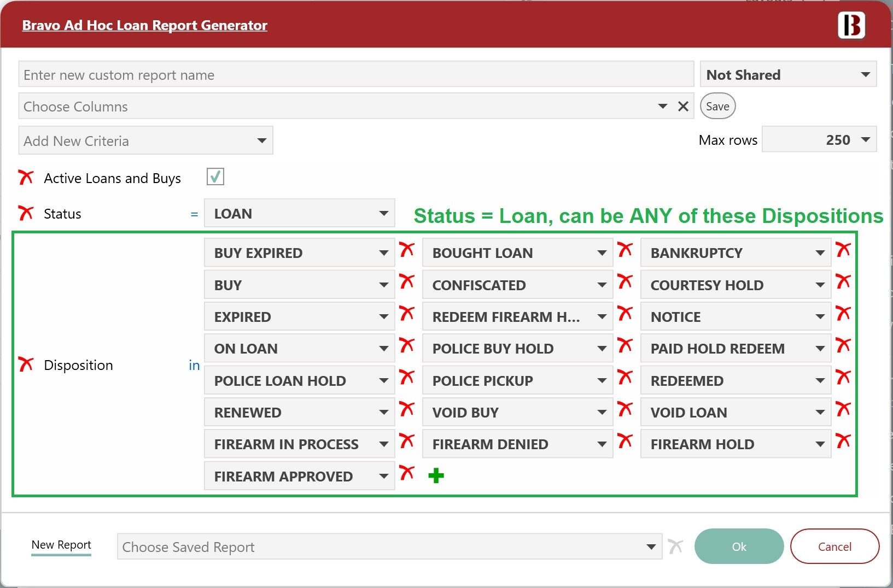Expand the Choose Columns dropdown
The image size is (893, 588).
662,107
